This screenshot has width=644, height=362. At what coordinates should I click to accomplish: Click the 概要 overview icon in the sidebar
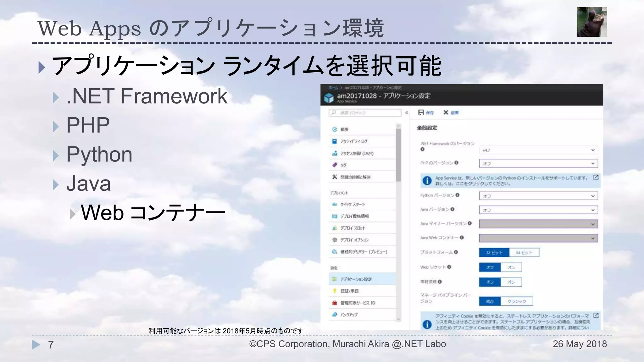[335, 129]
